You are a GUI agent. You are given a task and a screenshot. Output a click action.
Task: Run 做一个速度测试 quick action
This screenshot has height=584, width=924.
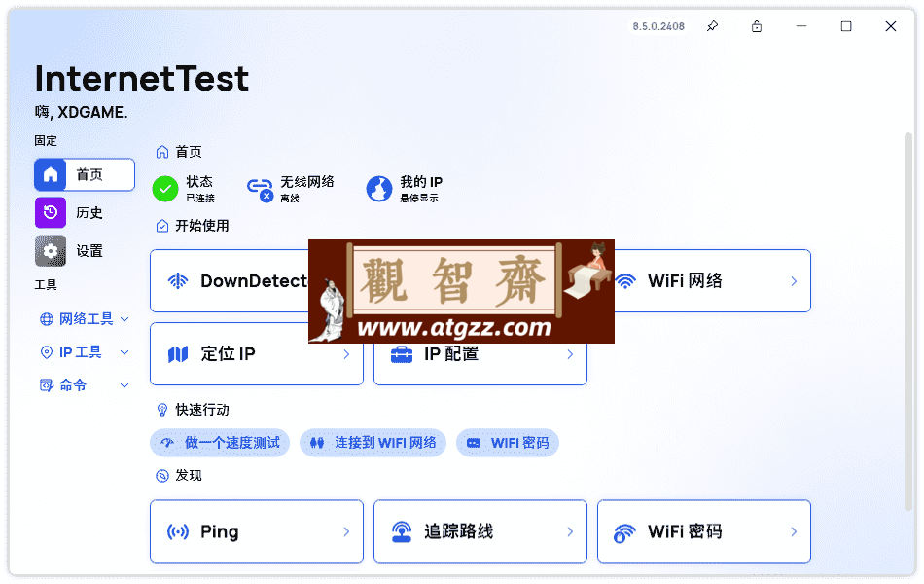click(220, 443)
